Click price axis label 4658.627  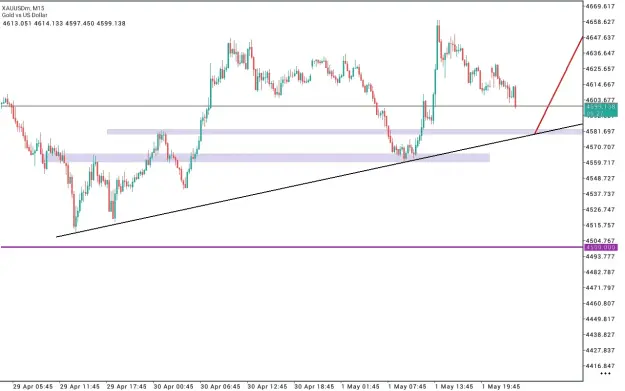pyautogui.click(x=601, y=22)
